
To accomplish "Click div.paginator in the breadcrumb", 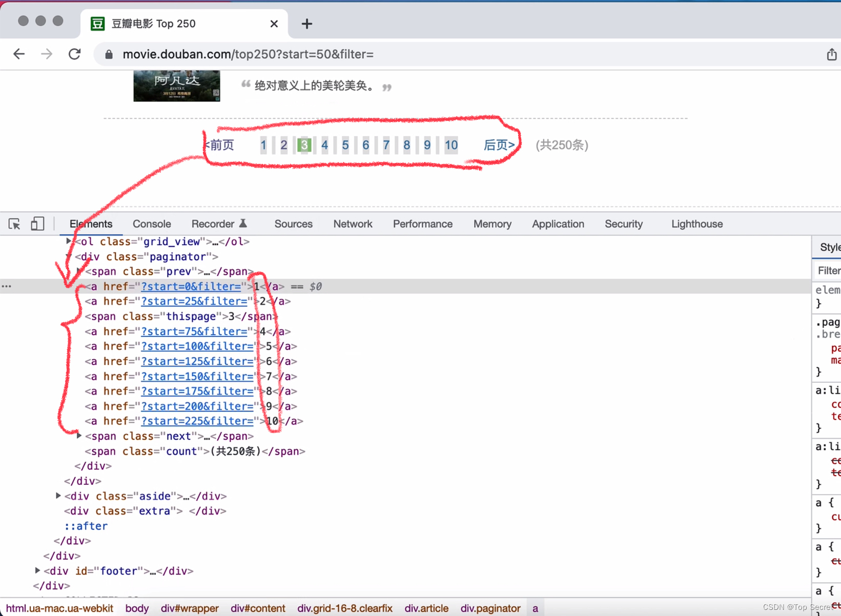I will click(490, 608).
